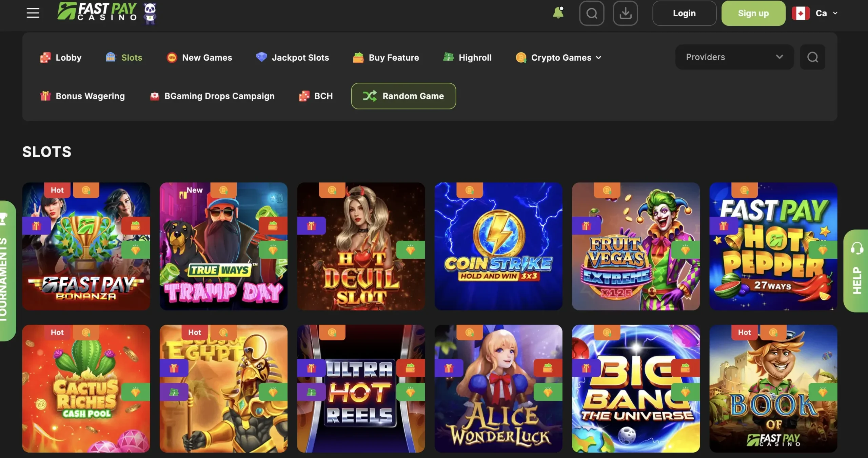Click search icon beside Providers

click(812, 57)
